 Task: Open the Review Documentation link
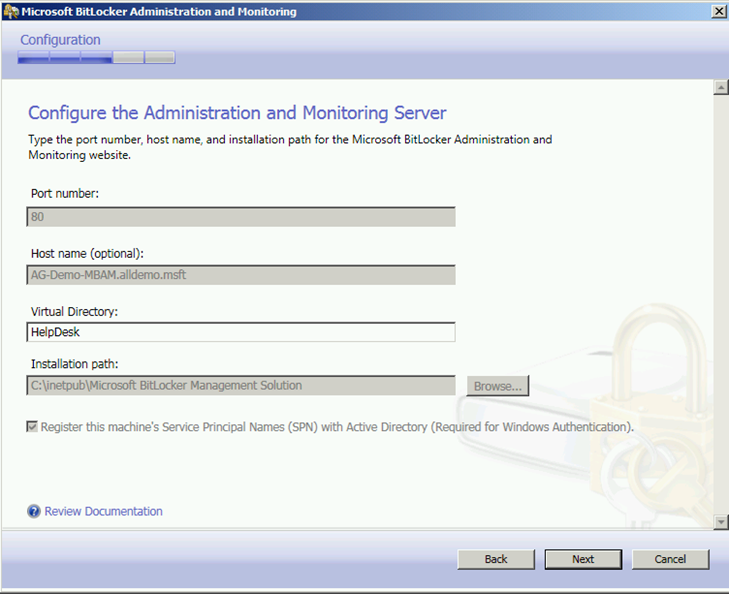[x=103, y=511]
